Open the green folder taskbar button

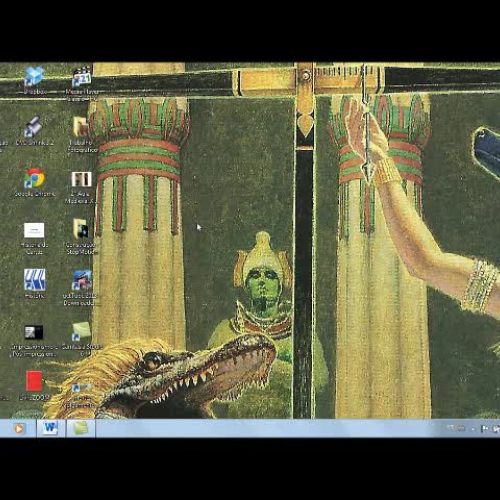[x=80, y=428]
